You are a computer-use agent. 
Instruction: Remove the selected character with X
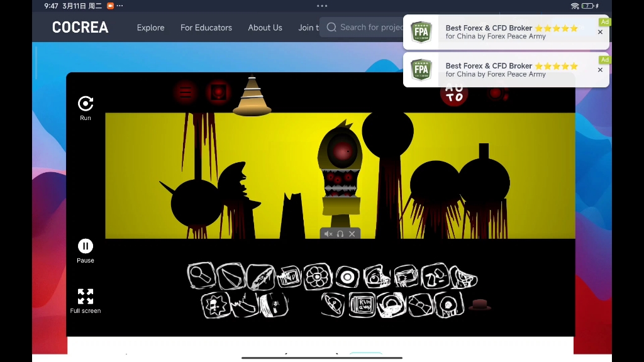pos(352,234)
